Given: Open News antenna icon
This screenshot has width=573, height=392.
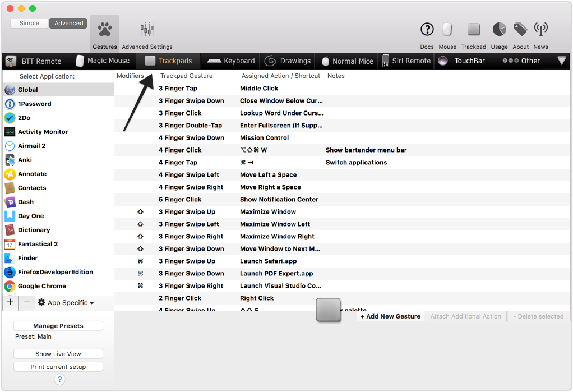Looking at the screenshot, I should pyautogui.click(x=540, y=29).
